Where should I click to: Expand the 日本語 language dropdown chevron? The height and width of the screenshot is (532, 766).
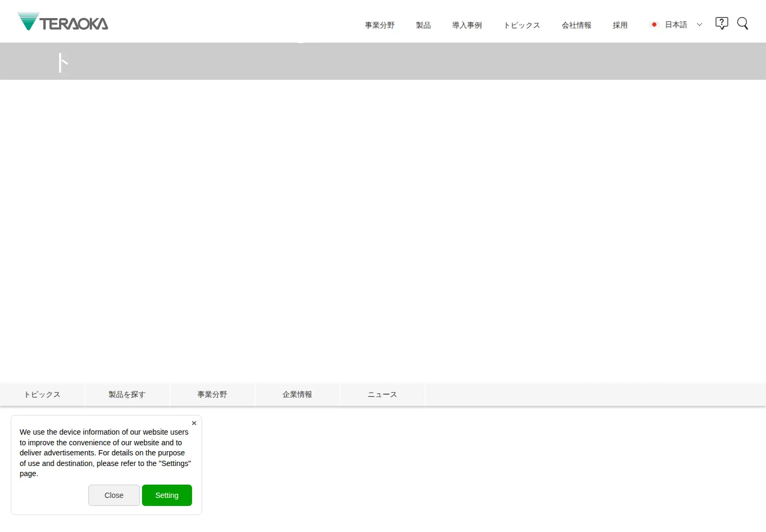[700, 24]
